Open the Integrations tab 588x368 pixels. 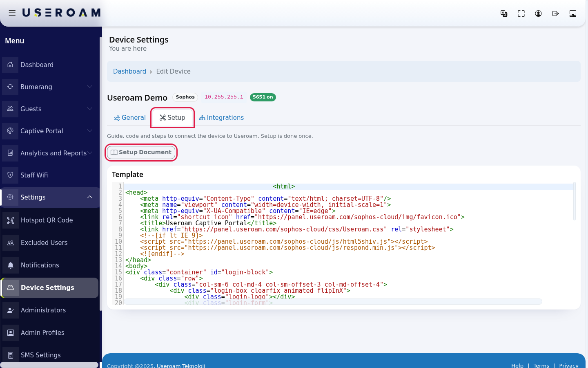point(221,118)
